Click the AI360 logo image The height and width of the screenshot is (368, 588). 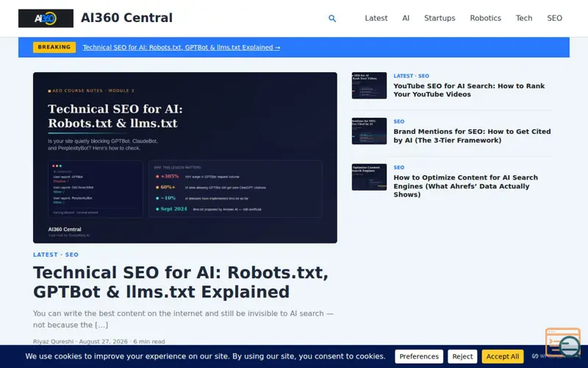click(x=46, y=18)
